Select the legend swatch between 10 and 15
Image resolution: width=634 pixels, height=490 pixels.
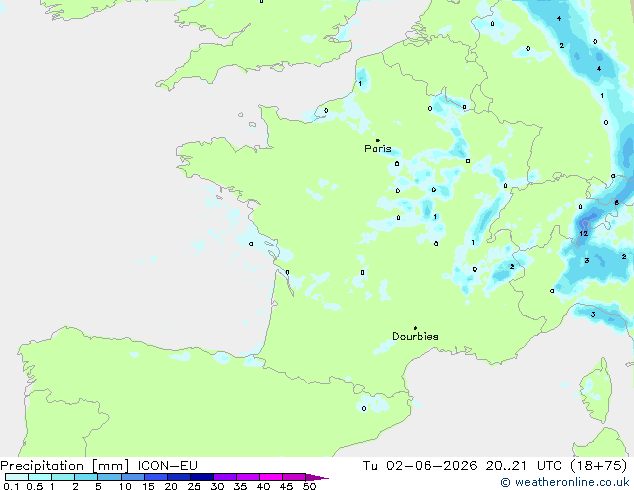click(133, 477)
